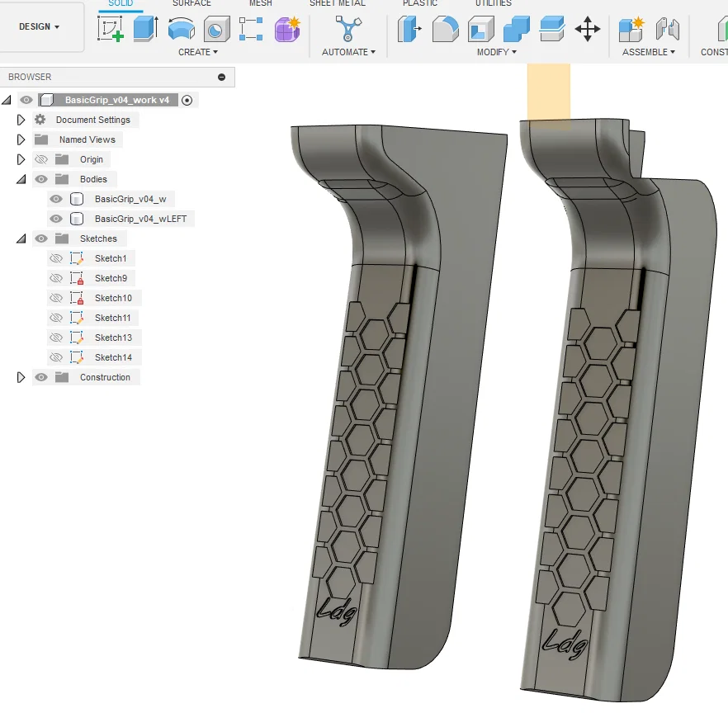Image resolution: width=728 pixels, height=713 pixels.
Task: Select BasicGrip_v04_wLEFT body in browser
Action: coord(140,219)
